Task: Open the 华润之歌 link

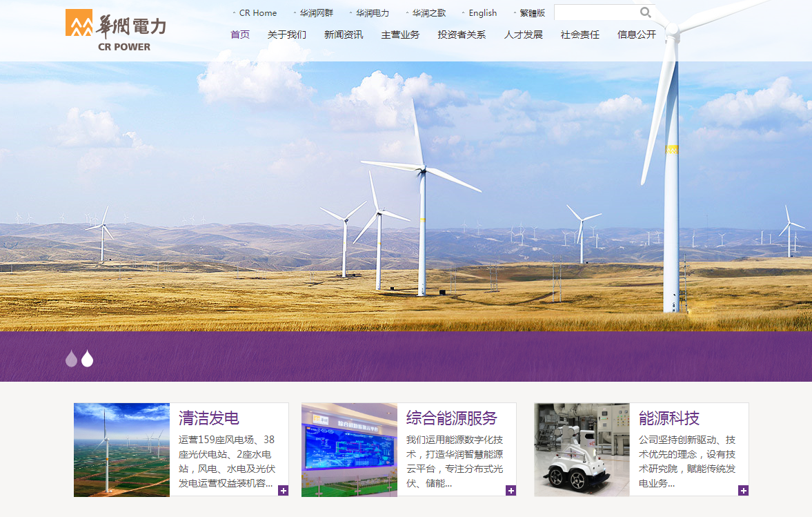Action: [x=429, y=13]
